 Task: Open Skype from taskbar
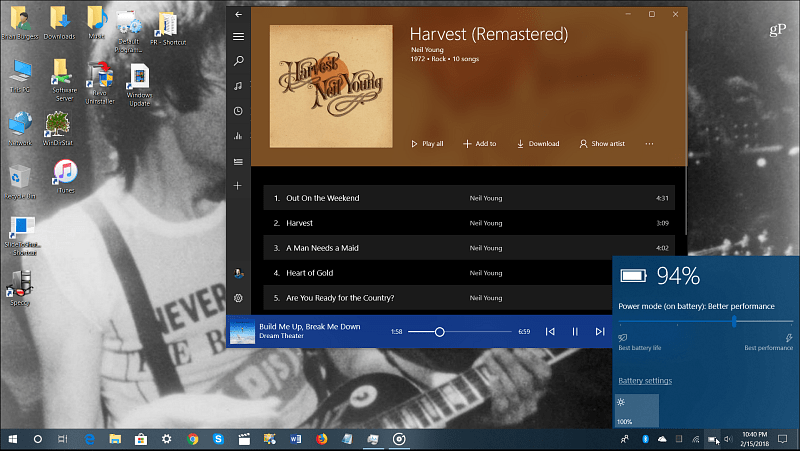(x=218, y=439)
